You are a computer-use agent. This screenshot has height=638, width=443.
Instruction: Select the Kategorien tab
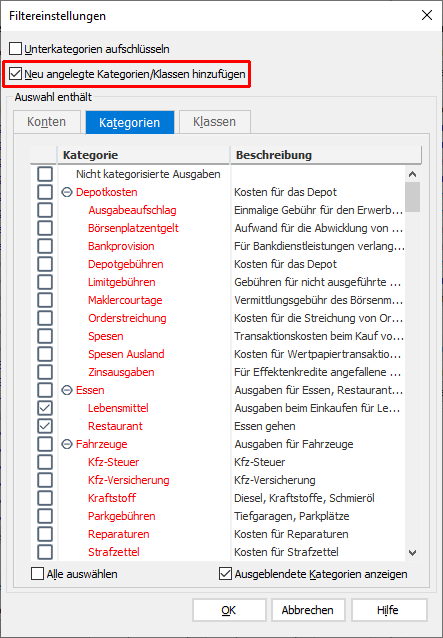pos(130,122)
